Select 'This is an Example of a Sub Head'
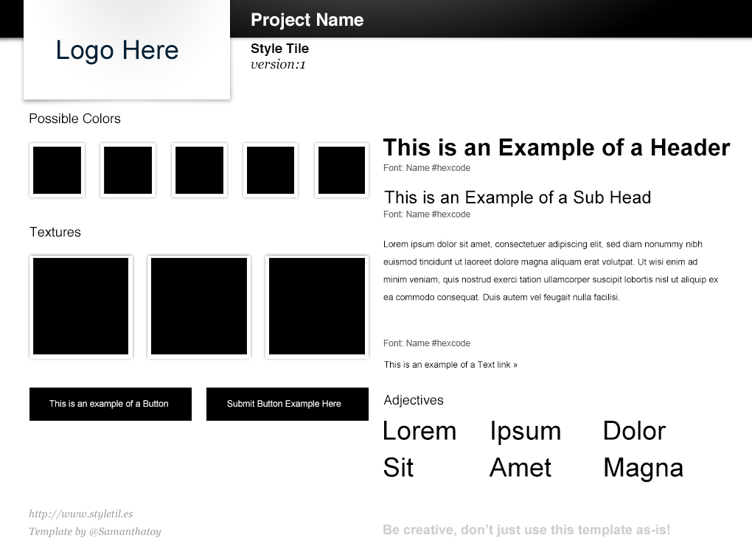The image size is (752, 560). coord(518,197)
